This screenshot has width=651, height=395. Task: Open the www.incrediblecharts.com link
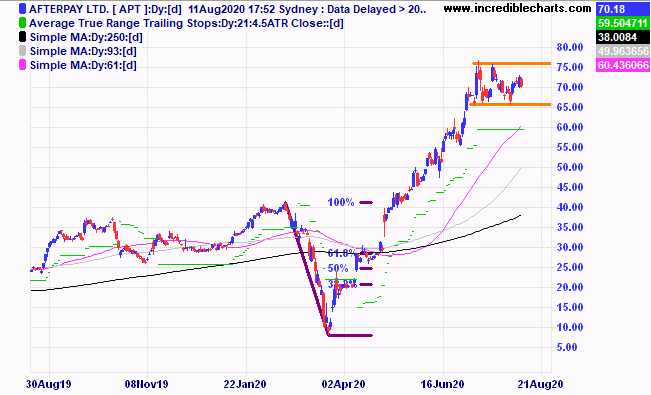pos(517,8)
